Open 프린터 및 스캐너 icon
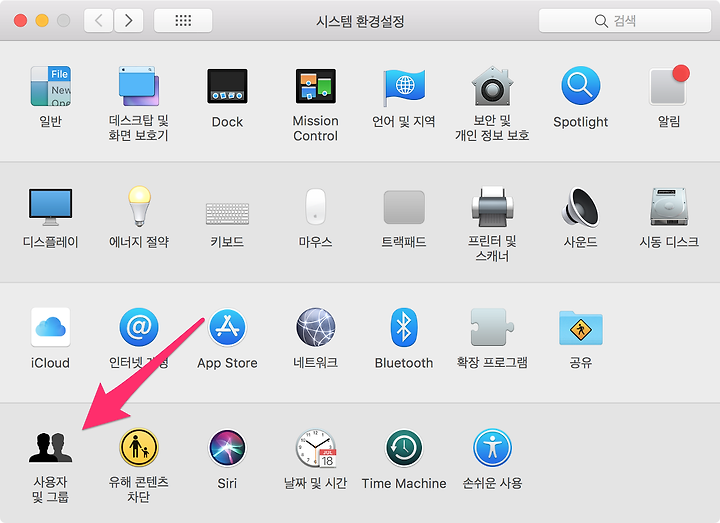720x523 pixels. [x=492, y=207]
